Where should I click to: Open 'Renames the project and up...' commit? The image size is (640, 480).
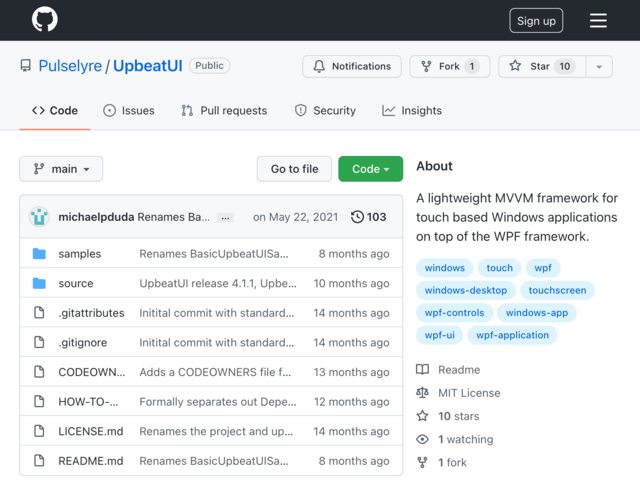[x=216, y=431]
